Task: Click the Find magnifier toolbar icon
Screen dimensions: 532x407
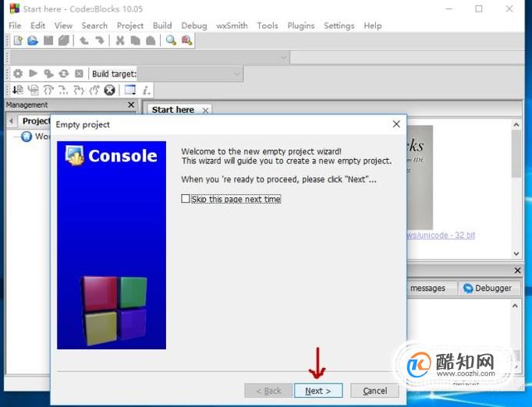Action: [171, 41]
